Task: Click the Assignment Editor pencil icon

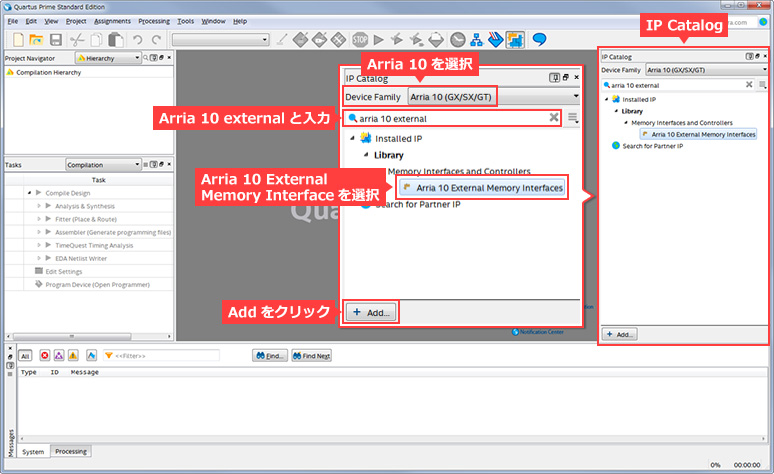Action: pyautogui.click(x=282, y=40)
